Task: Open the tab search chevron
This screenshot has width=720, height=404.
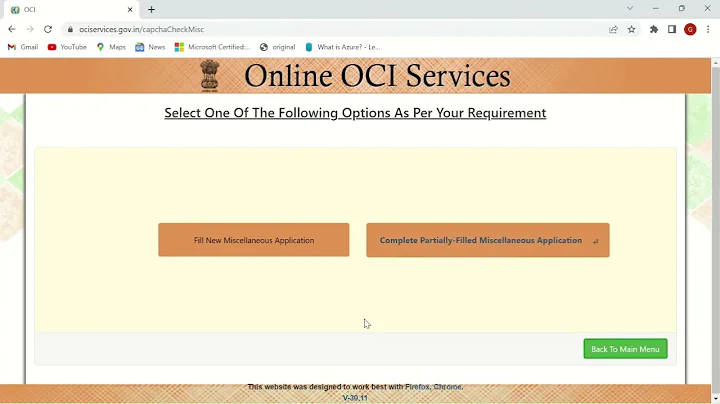Action: pyautogui.click(x=630, y=8)
